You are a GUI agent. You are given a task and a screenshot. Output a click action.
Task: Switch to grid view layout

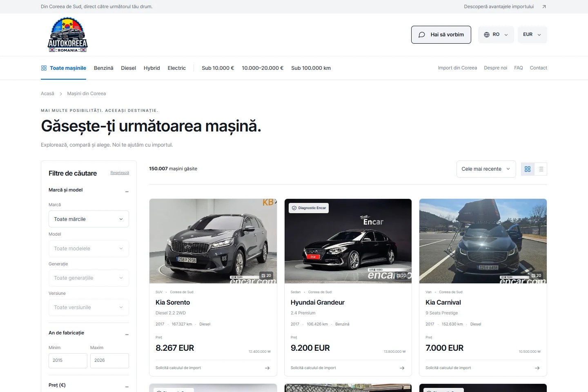528,169
